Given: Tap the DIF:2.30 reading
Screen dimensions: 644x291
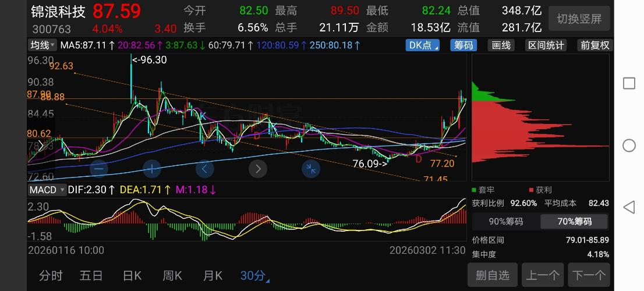Looking at the screenshot, I should (x=91, y=190).
